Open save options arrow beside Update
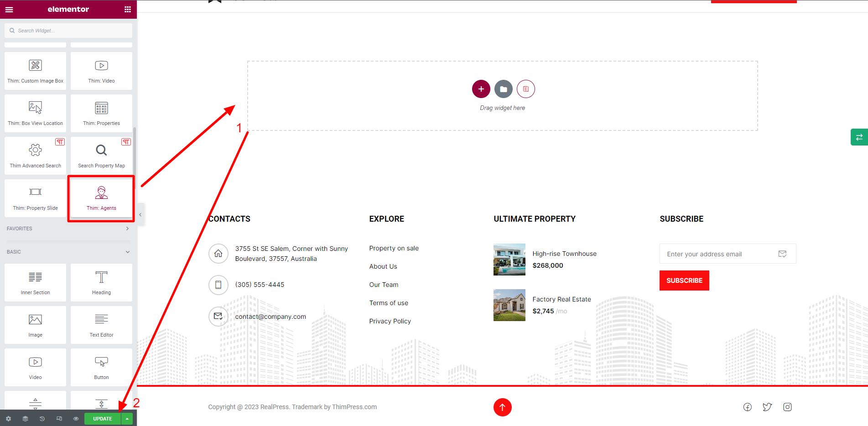 click(127, 419)
